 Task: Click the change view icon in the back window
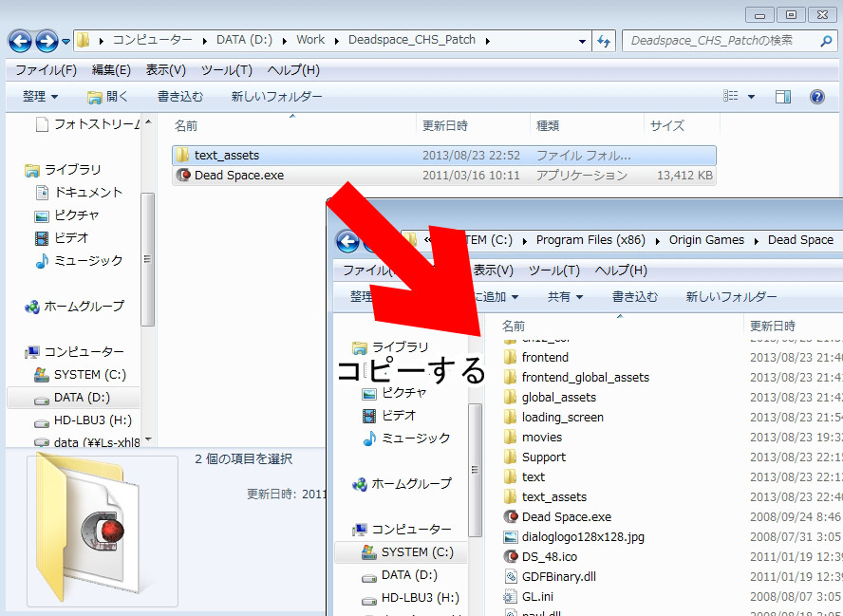730,96
